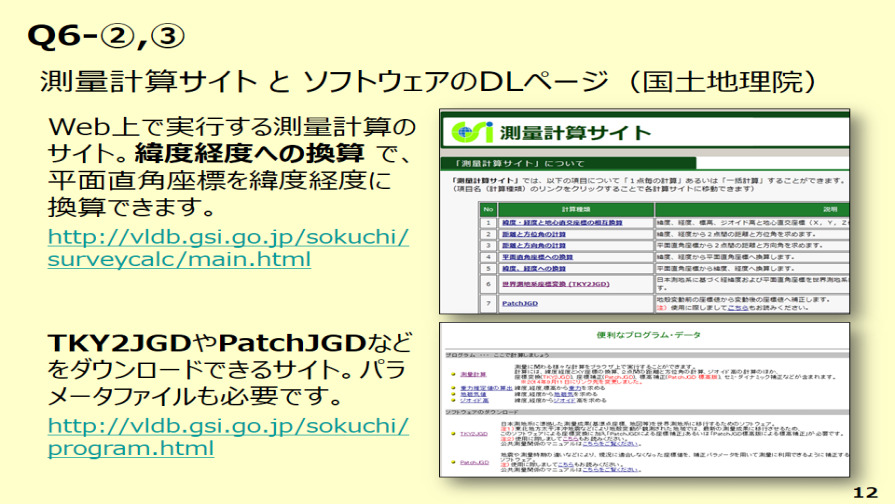Click the 地磁気値 link
The image size is (895, 504).
471,394
